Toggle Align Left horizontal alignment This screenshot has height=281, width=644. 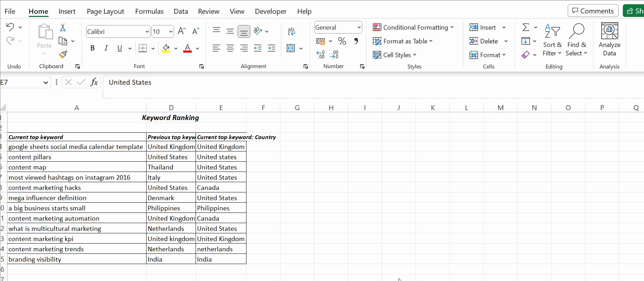216,48
